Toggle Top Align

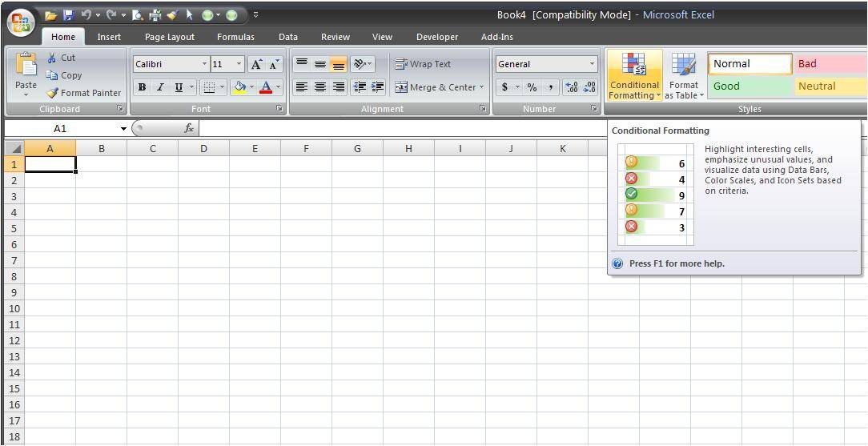302,64
